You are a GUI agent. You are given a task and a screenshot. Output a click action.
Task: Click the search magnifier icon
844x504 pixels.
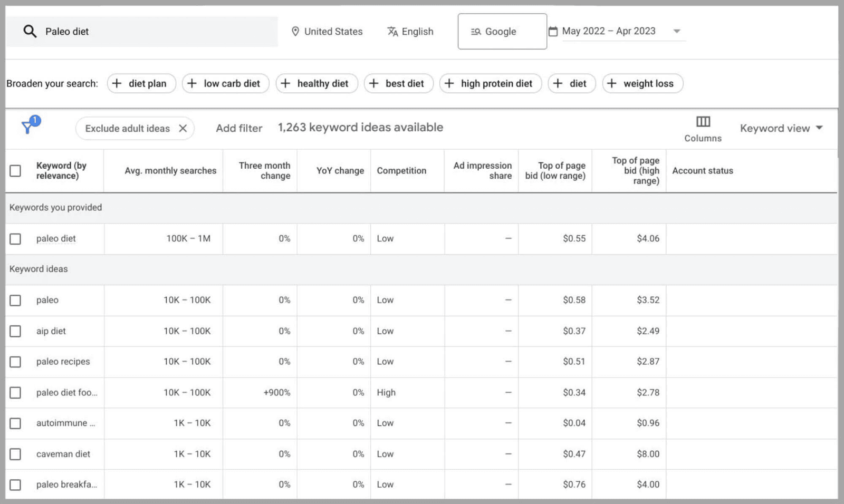[30, 31]
